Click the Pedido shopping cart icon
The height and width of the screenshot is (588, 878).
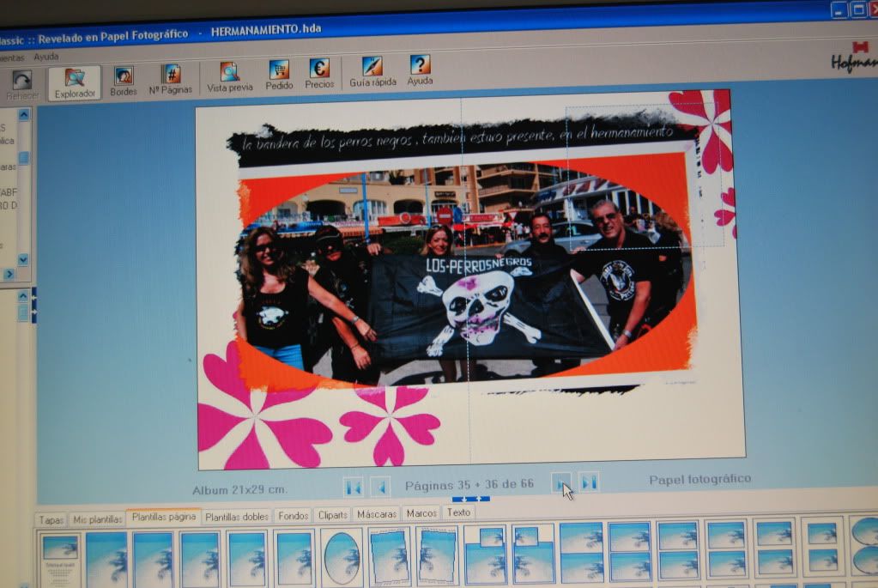coord(279,75)
